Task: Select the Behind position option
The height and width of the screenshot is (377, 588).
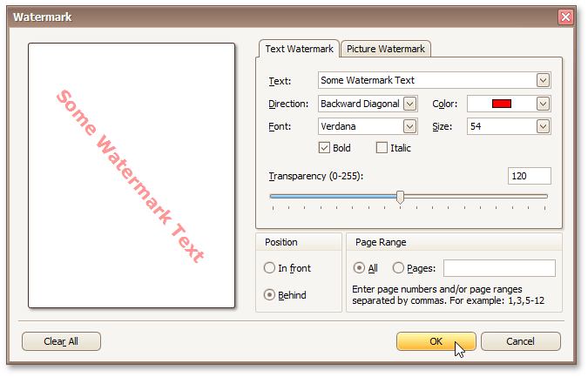Action: tap(269, 295)
